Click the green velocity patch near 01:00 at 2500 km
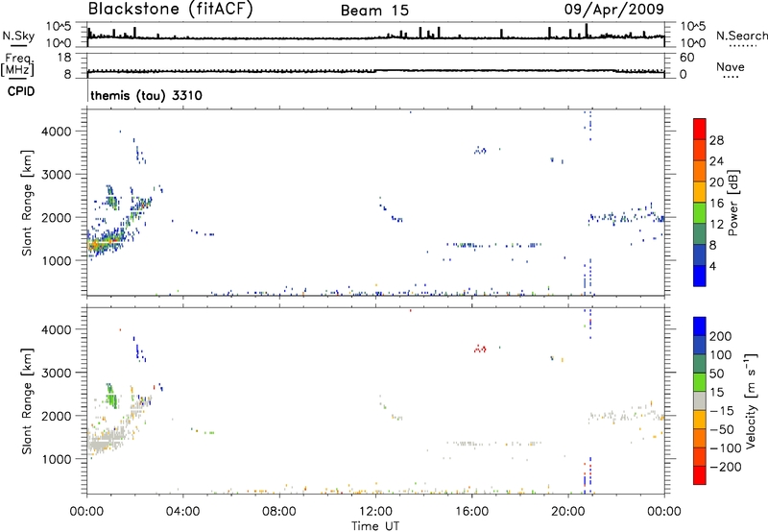Viewport: 768px width, 532px height. tap(112, 396)
